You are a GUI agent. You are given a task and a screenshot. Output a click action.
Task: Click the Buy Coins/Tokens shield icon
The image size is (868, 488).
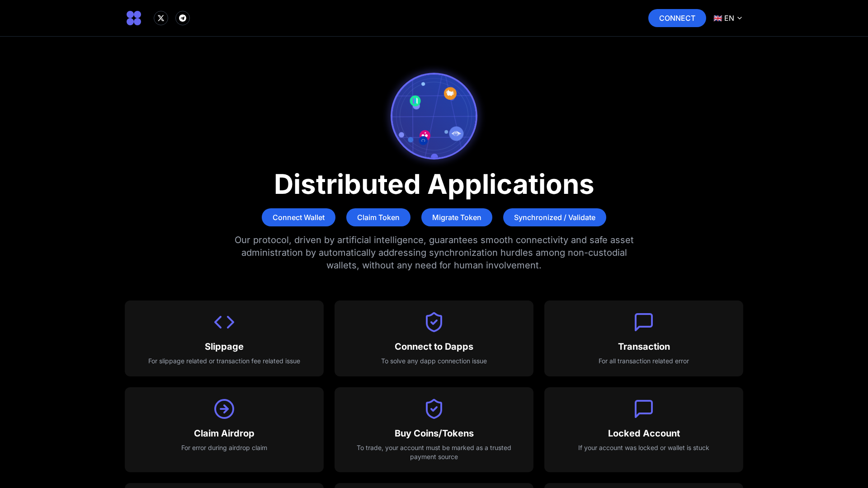coord(434,409)
